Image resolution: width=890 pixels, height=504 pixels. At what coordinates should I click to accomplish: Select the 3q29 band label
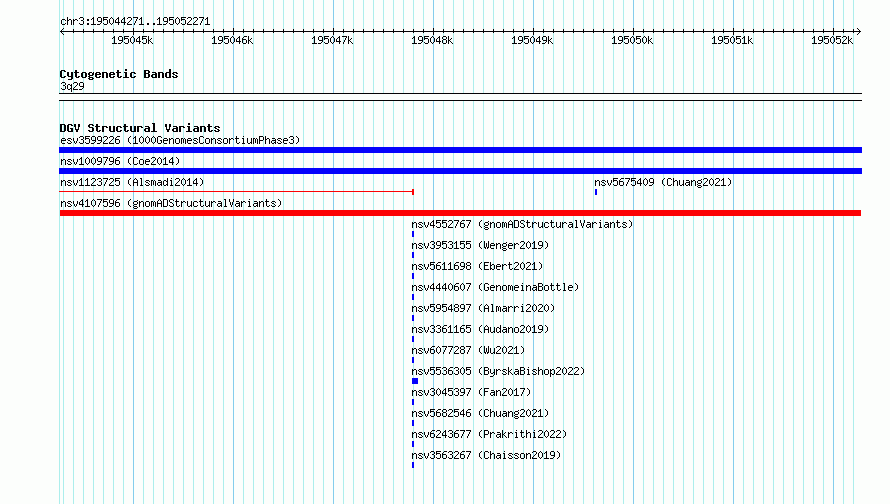[x=72, y=86]
